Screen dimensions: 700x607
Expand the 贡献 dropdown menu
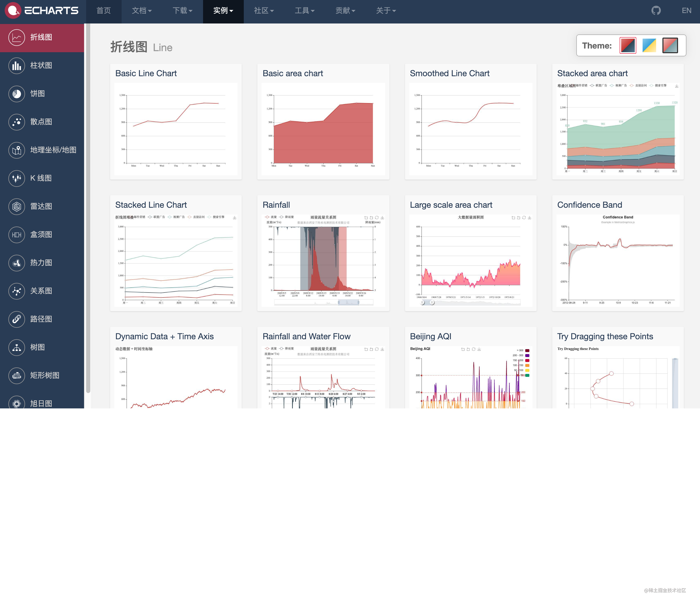[345, 11]
